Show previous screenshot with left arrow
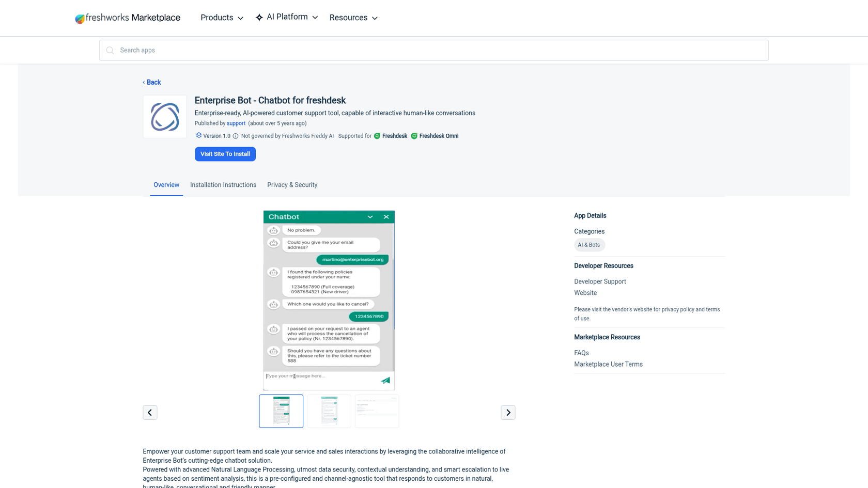868x488 pixels. pos(150,413)
